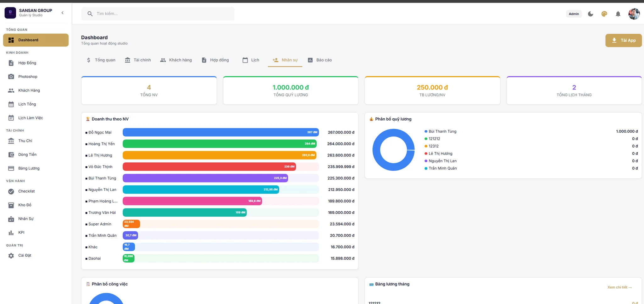644x304 pixels.
Task: Select the Nhân sự tab
Action: coord(285,60)
